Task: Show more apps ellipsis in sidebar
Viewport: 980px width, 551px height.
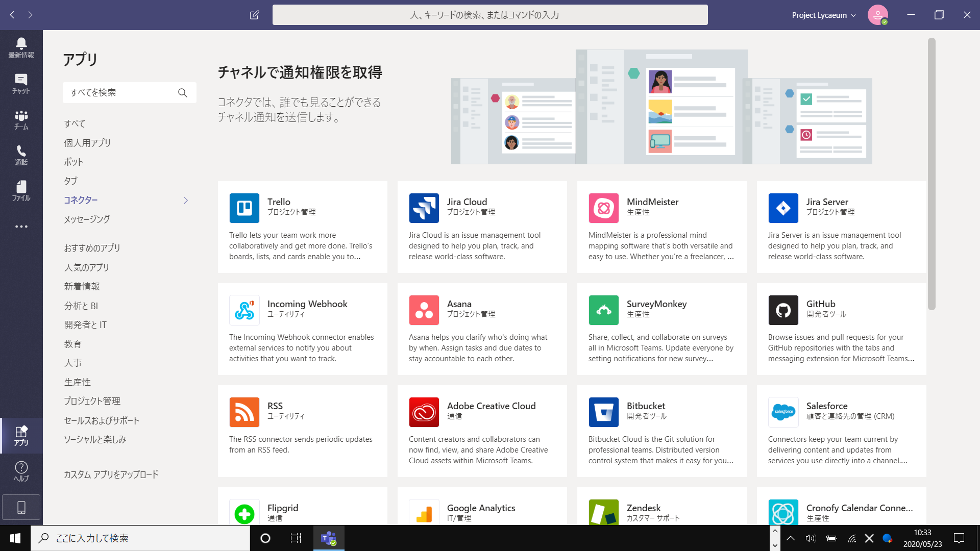Action: 21,227
